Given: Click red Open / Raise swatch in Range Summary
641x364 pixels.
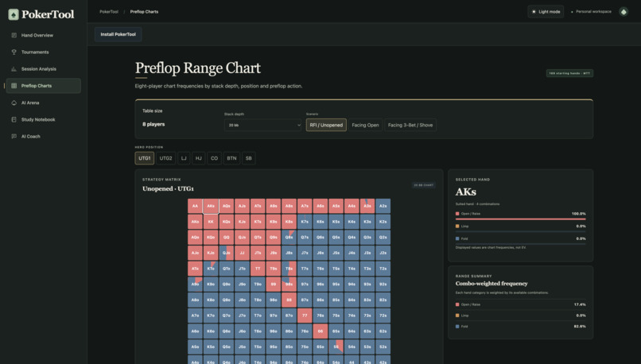Looking at the screenshot, I should [457, 304].
